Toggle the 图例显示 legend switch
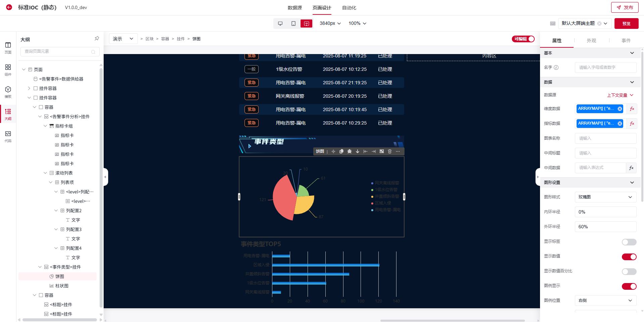Image resolution: width=644 pixels, height=322 pixels. coord(629,286)
